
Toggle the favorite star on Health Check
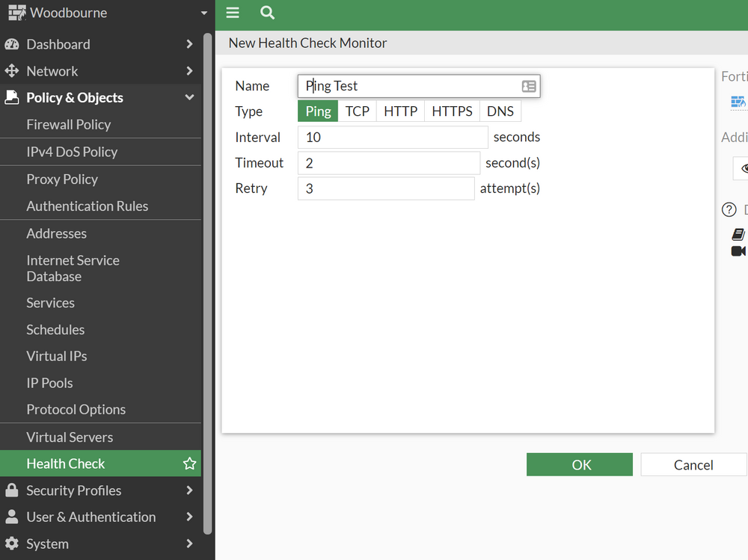pos(189,464)
